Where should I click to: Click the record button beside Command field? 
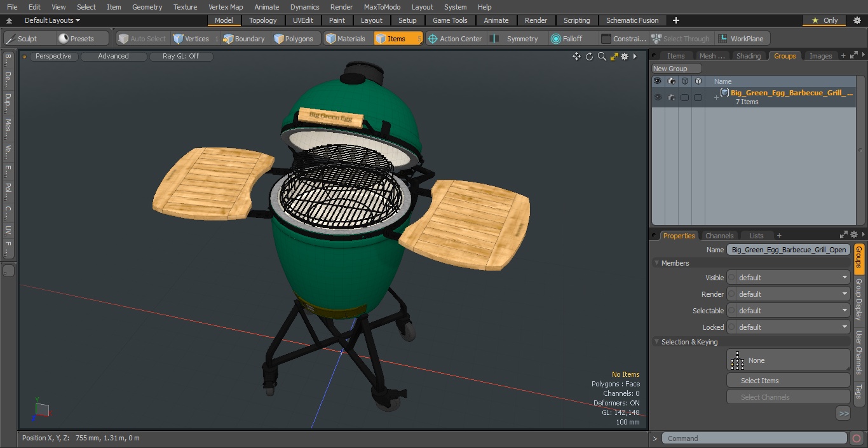click(857, 438)
